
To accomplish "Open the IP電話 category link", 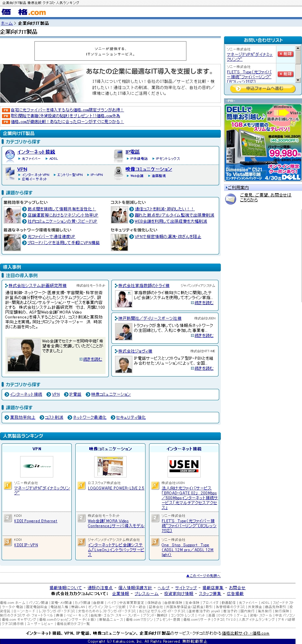I will click(x=132, y=152).
